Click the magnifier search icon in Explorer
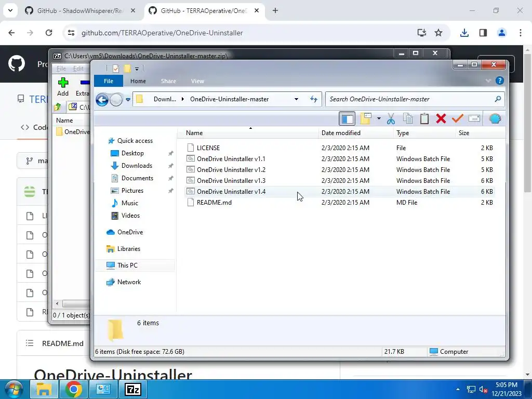 [498, 99]
